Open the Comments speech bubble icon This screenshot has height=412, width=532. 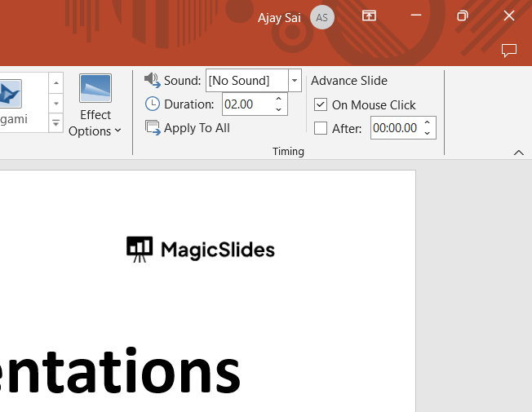click(x=509, y=51)
